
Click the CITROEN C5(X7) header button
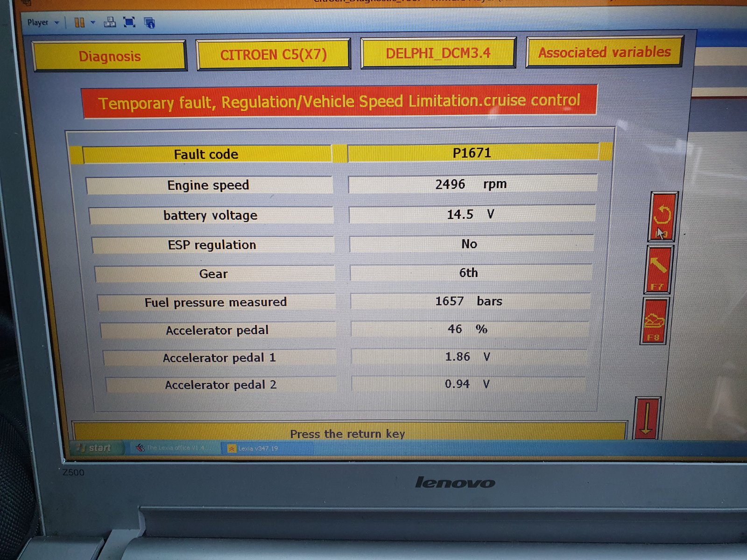pyautogui.click(x=274, y=55)
